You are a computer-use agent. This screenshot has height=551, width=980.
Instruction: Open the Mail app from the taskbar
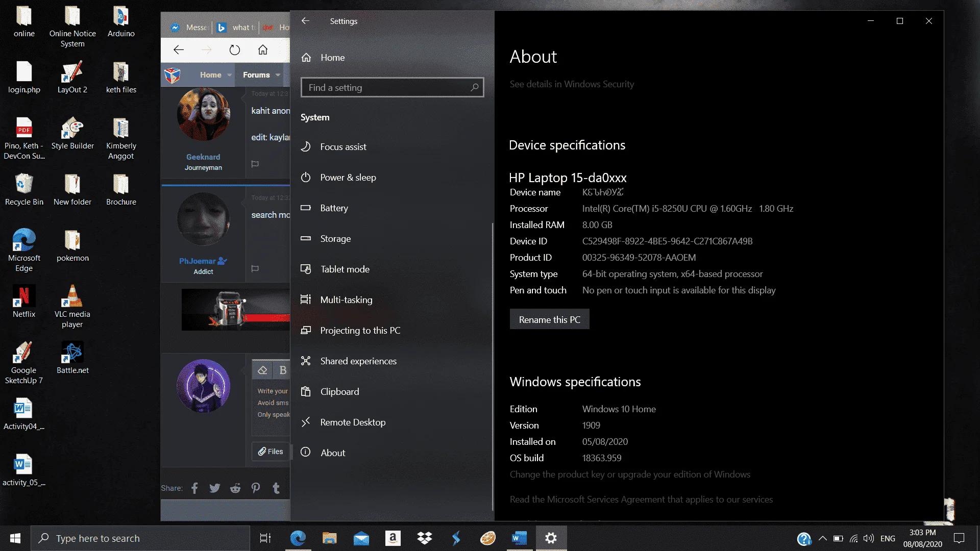coord(361,538)
